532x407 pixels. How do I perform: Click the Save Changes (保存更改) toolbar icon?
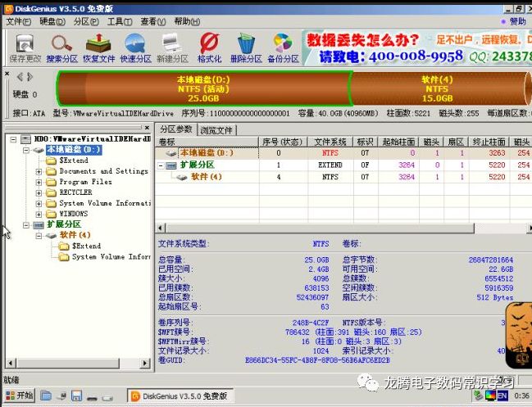[25, 47]
